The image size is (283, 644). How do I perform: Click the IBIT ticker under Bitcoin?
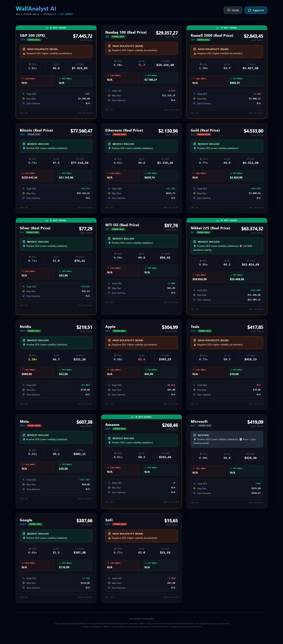tap(22, 134)
